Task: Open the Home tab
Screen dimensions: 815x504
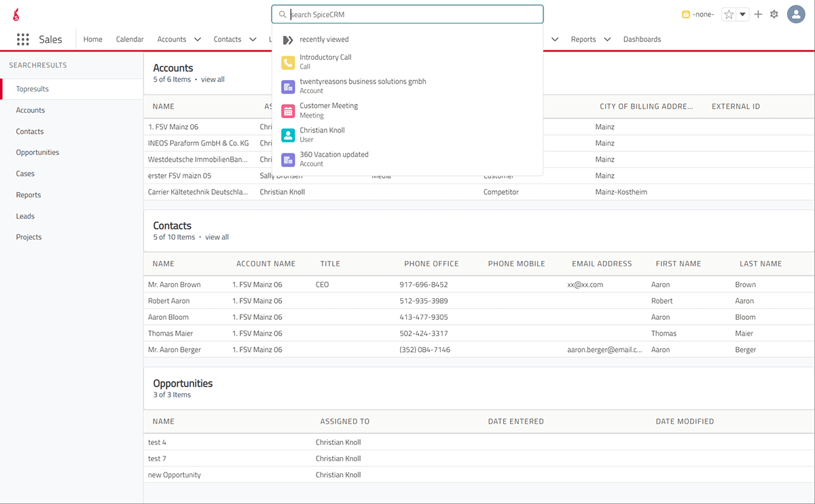Action: 93,39
